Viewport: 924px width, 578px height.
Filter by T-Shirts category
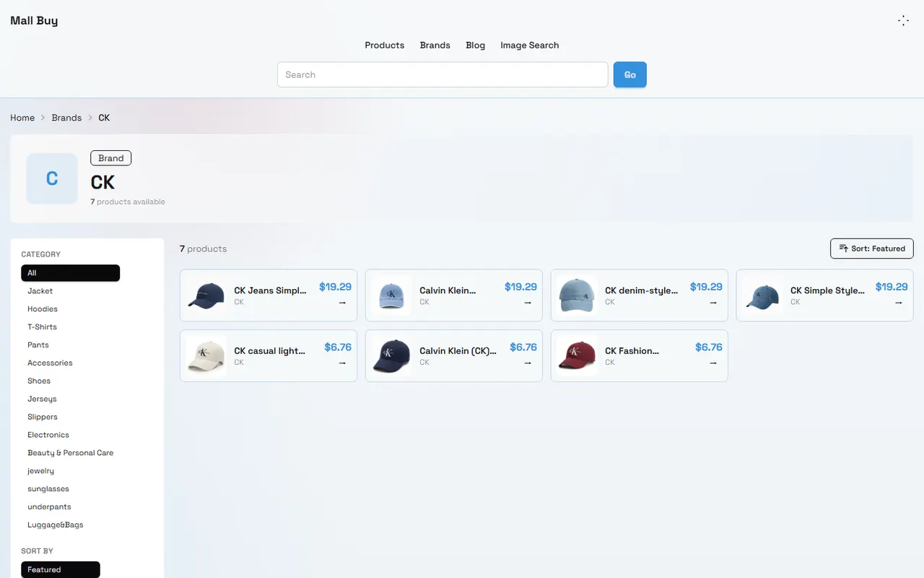tap(42, 327)
